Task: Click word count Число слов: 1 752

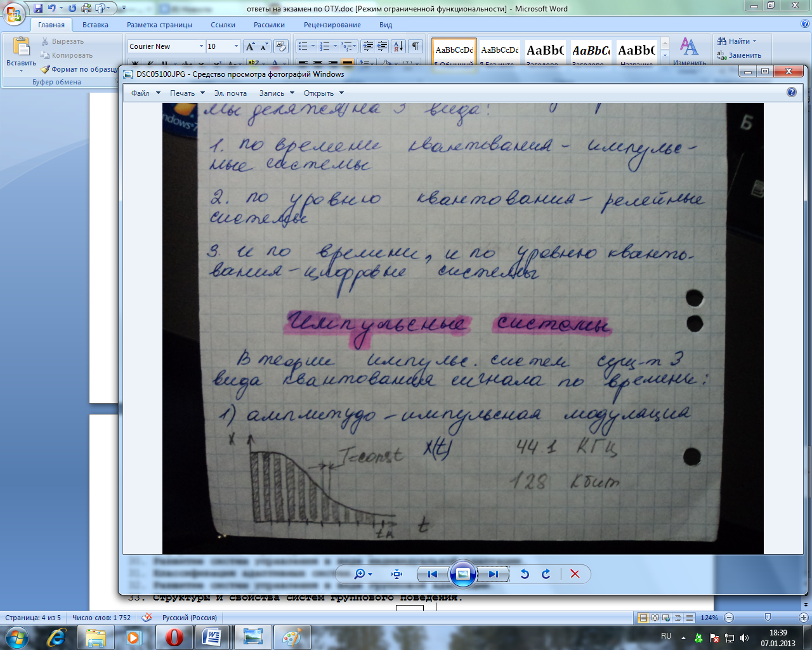Action: (101, 618)
